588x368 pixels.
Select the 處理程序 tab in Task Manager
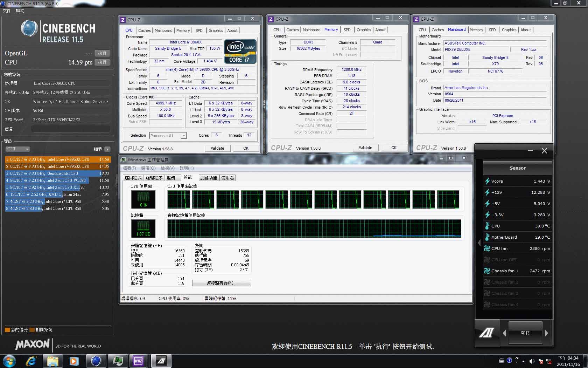154,178
